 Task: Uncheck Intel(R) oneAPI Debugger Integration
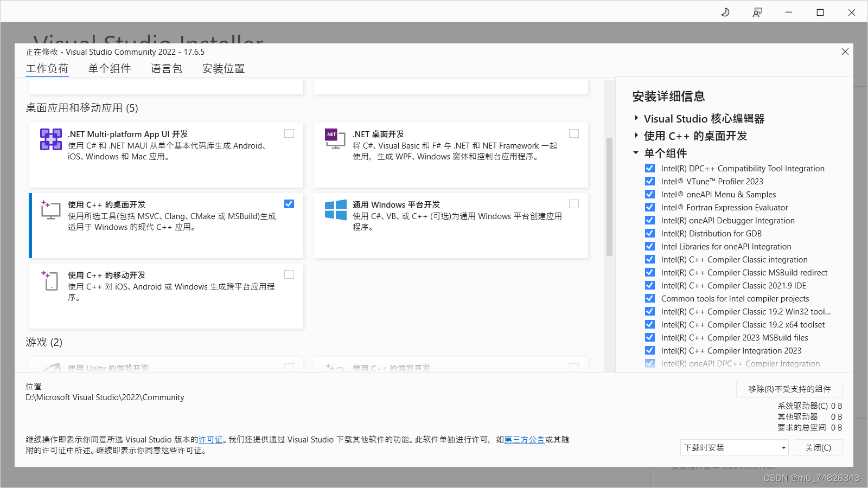pos(650,220)
